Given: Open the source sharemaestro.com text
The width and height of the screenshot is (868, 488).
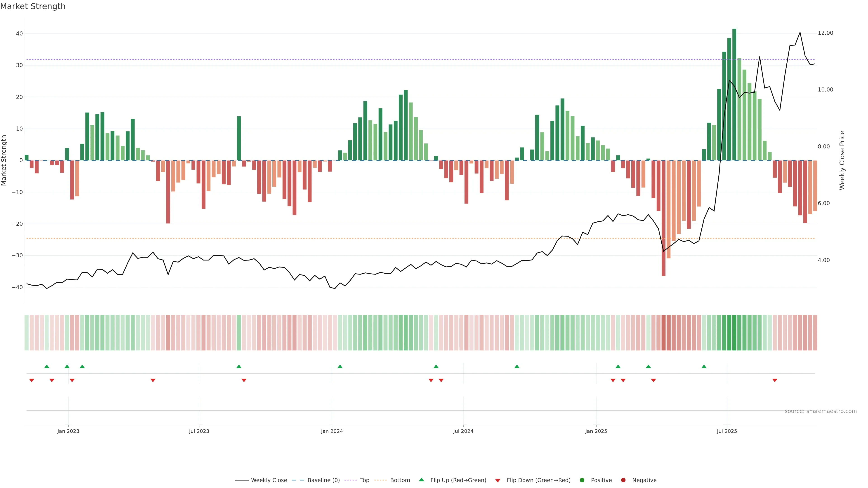Looking at the screenshot, I should coord(821,411).
